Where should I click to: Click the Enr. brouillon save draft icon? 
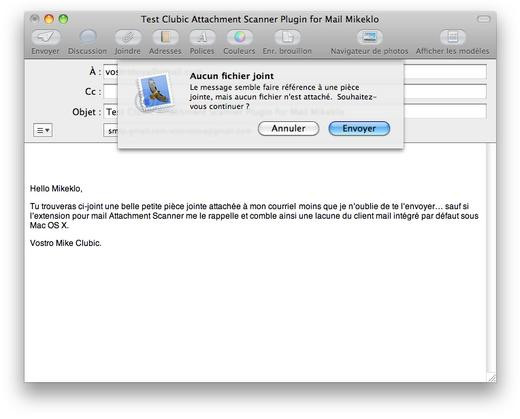287,37
